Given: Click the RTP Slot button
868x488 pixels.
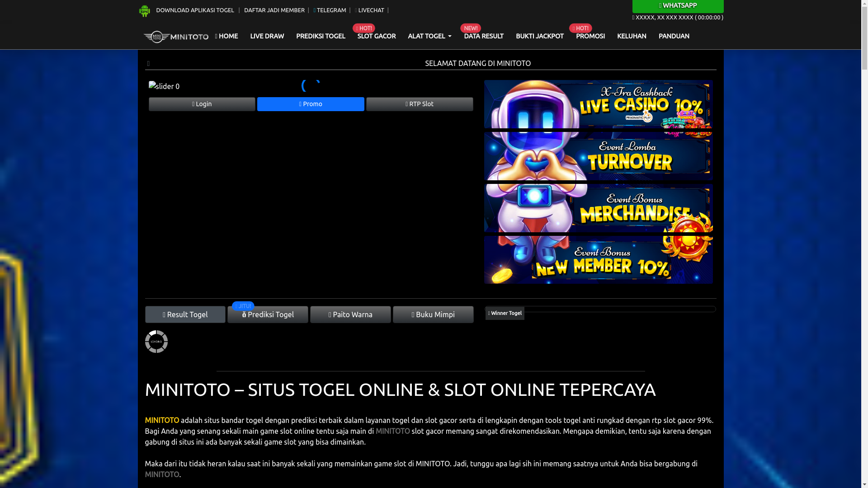Looking at the screenshot, I should 420,104.
